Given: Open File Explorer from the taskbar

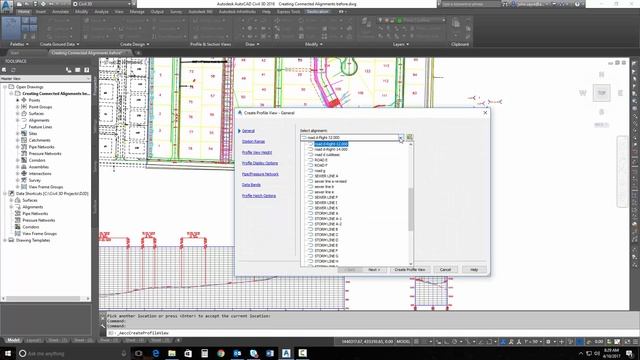Looking at the screenshot, I should (x=172, y=353).
